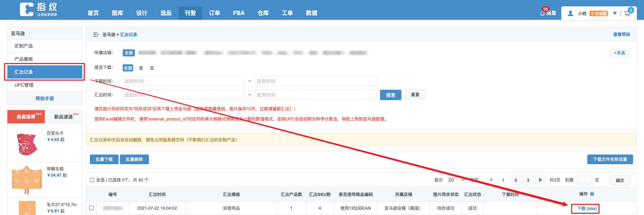Focus the 汇出时间 起始时间 field

coord(184,95)
